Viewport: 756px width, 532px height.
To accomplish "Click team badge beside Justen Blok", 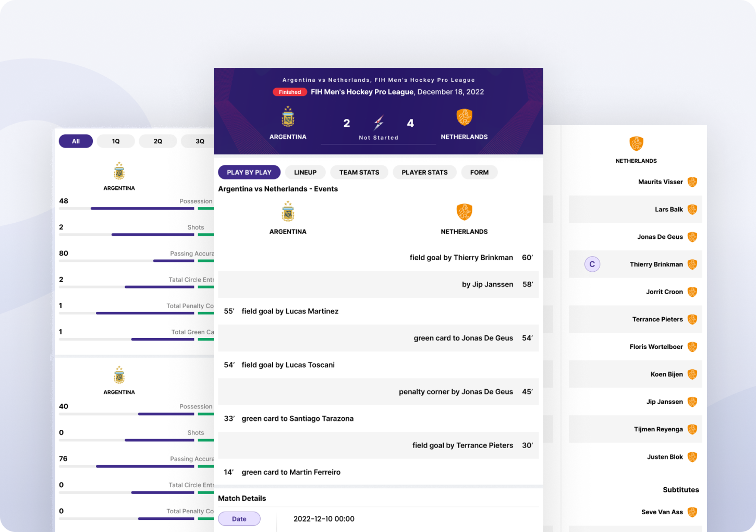I will [x=692, y=457].
